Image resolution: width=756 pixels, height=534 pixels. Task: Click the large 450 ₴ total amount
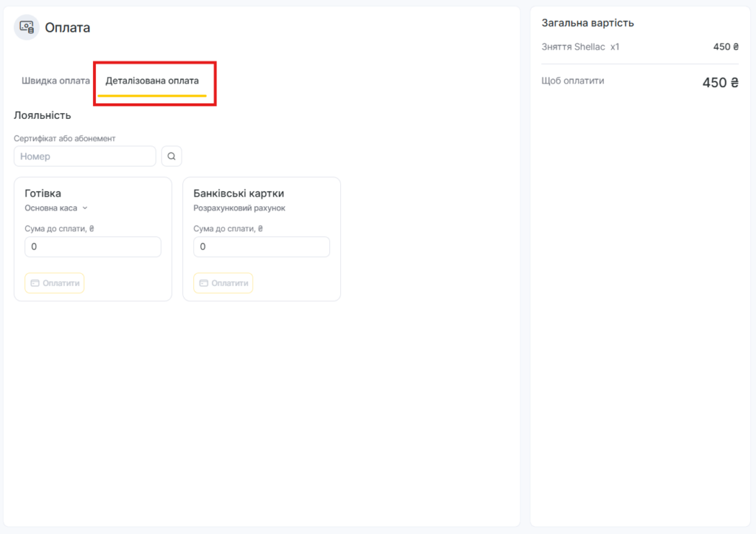click(x=720, y=83)
